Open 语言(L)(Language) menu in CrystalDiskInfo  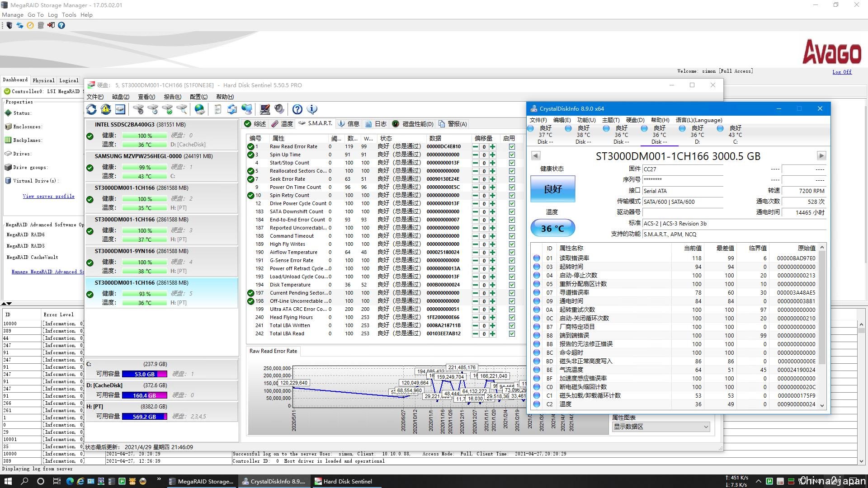[x=699, y=120]
